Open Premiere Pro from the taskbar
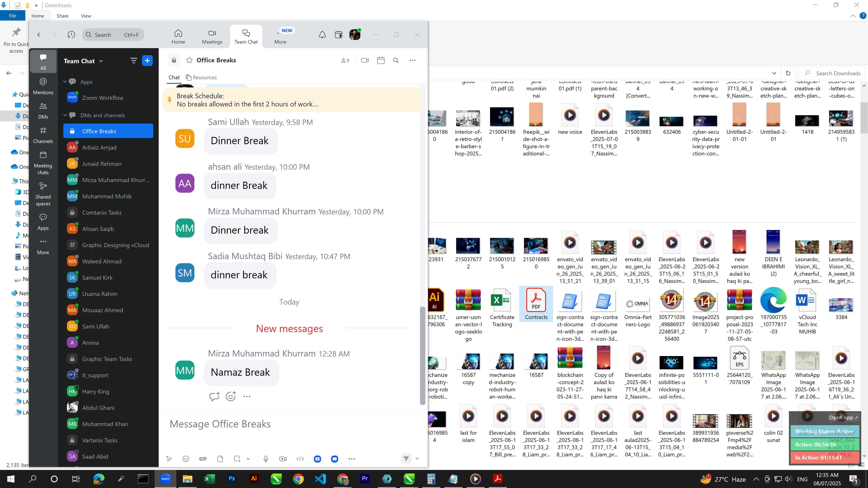 point(365,479)
